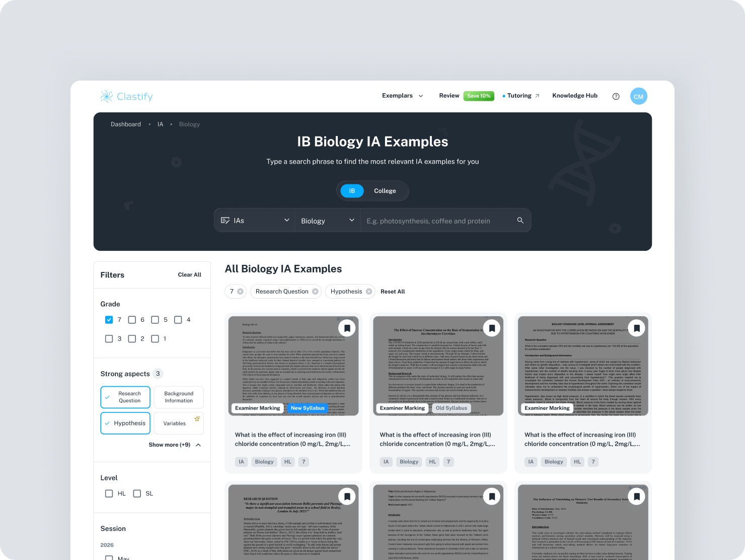This screenshot has height=560, width=745.
Task: Open the Exemplars menu
Action: point(402,96)
